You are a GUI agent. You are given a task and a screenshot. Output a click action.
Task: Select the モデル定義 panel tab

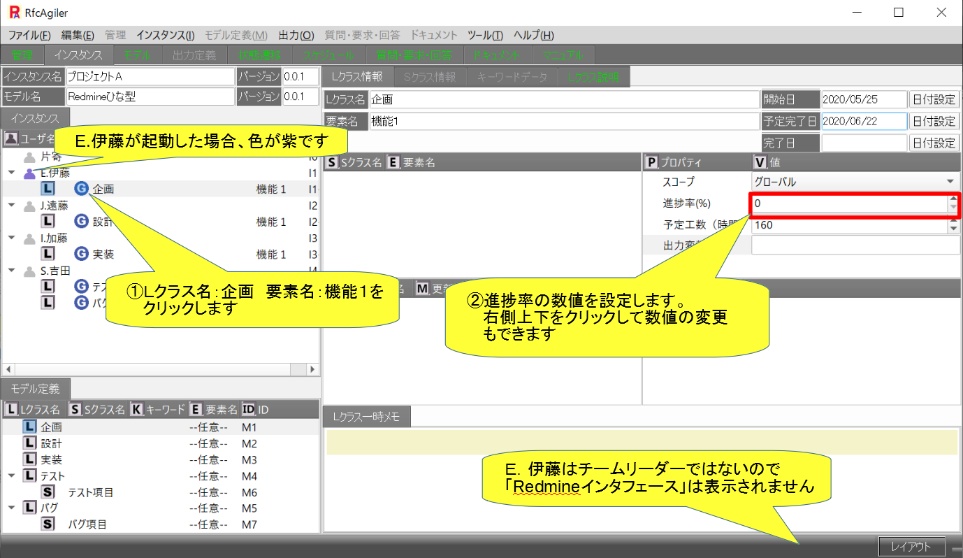35,389
